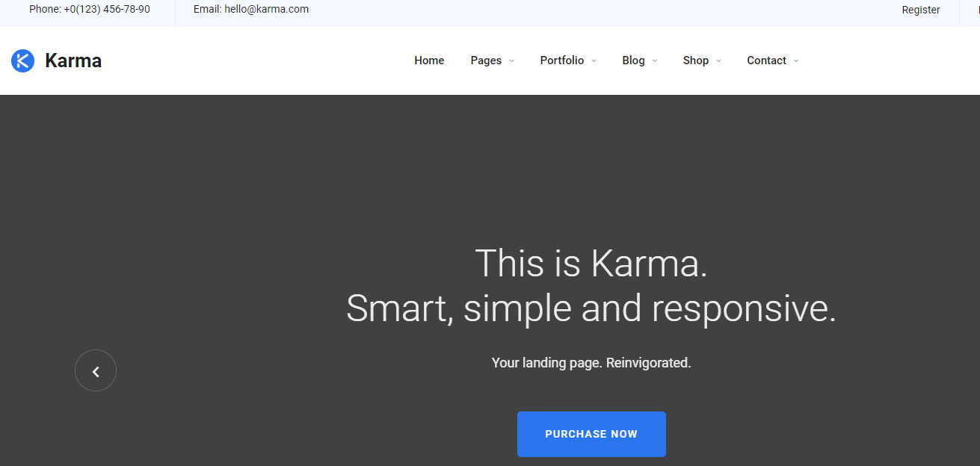Open the Portfolio menu label
This screenshot has width=980, height=466.
coord(562,60)
